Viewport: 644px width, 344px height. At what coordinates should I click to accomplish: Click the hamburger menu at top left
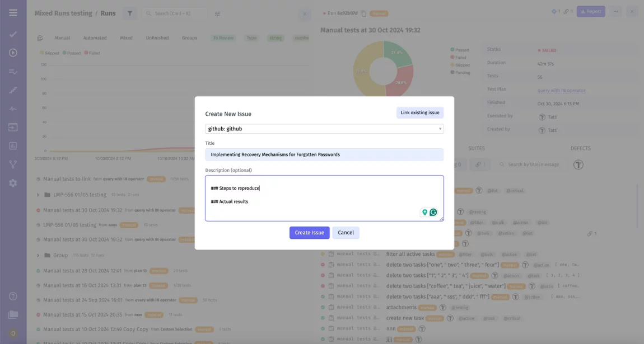13,12
